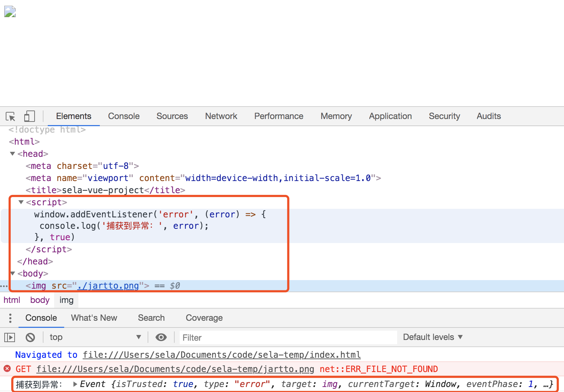The height and width of the screenshot is (392, 564).
Task: Click the red error icon in console
Action: pos(7,369)
